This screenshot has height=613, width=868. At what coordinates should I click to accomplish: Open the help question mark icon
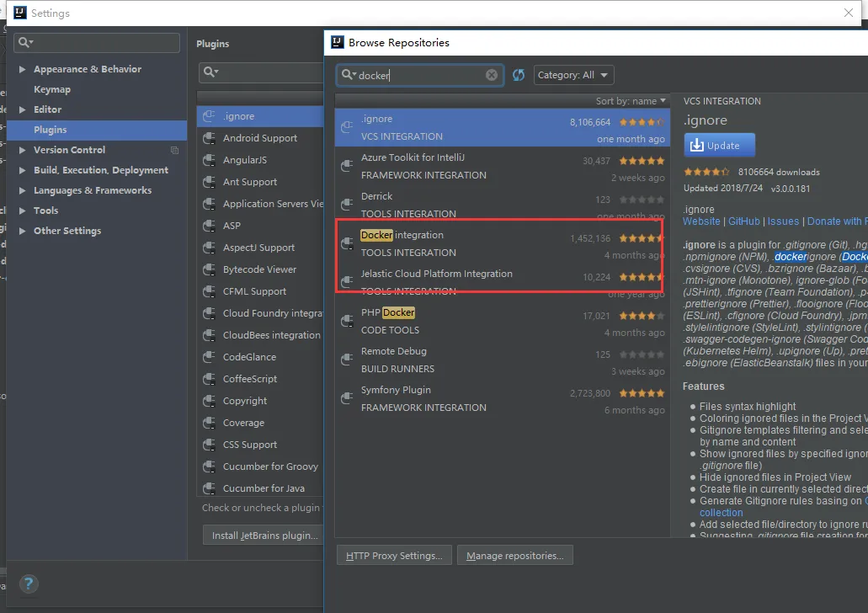click(29, 584)
